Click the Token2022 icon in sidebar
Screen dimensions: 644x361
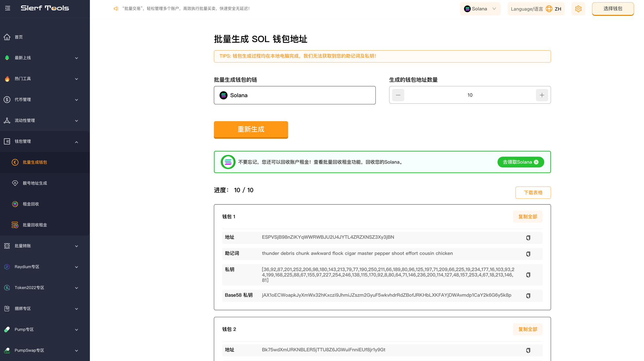7,288
